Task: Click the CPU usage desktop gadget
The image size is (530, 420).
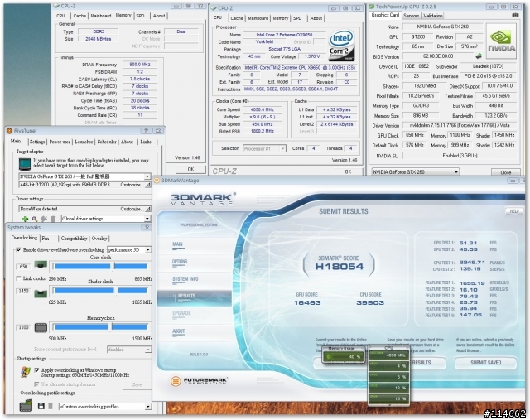Action: coord(388,374)
